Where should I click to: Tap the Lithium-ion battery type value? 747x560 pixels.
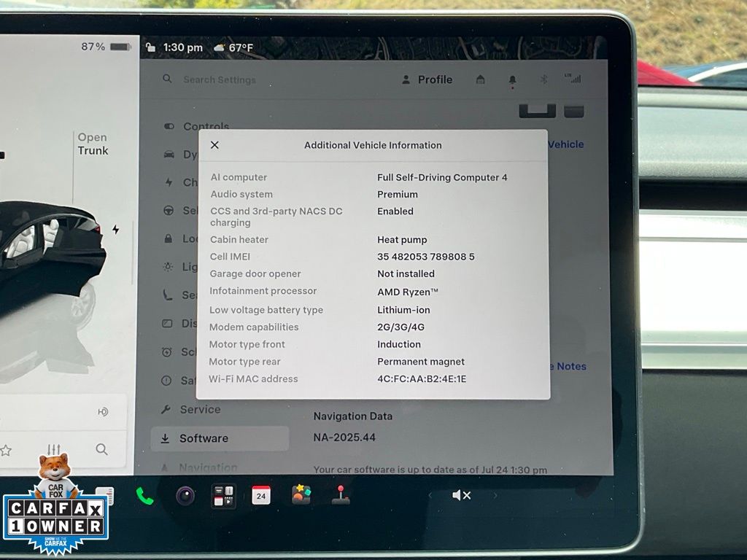click(x=403, y=310)
